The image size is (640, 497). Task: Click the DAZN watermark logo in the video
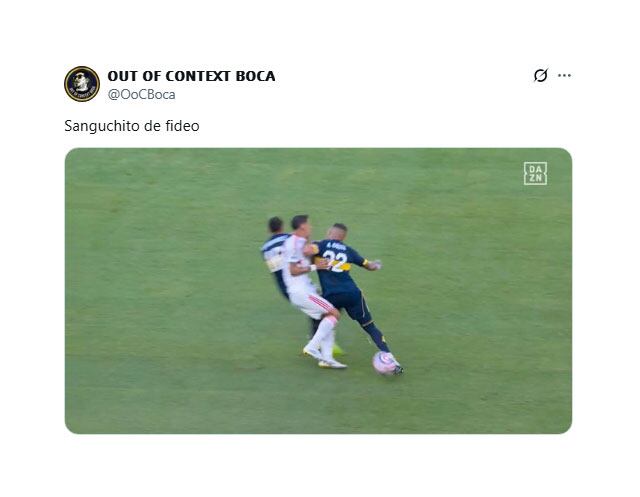point(535,173)
